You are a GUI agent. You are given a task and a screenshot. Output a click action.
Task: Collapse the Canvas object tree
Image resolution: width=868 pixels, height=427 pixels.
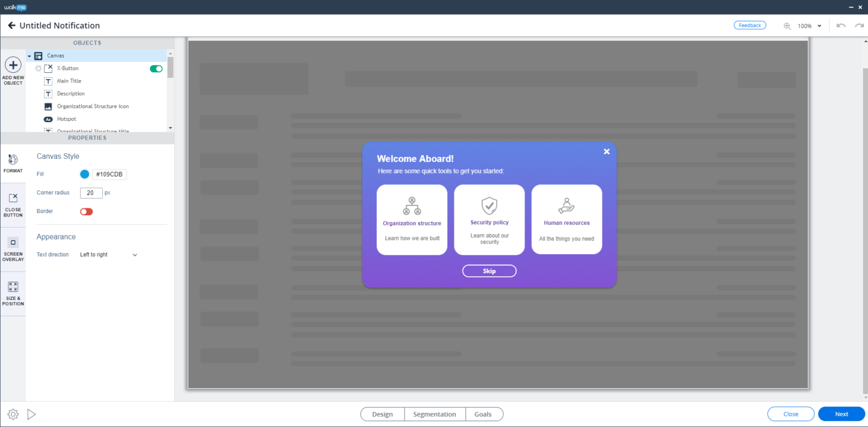pos(29,55)
